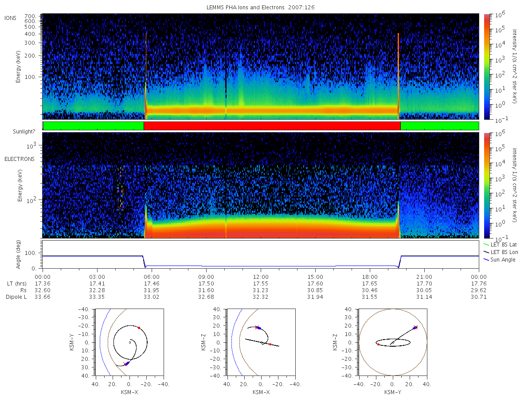This screenshot has height=399, width=532.
Task: Click the ions intensity color scale bar
Action: tap(486, 66)
